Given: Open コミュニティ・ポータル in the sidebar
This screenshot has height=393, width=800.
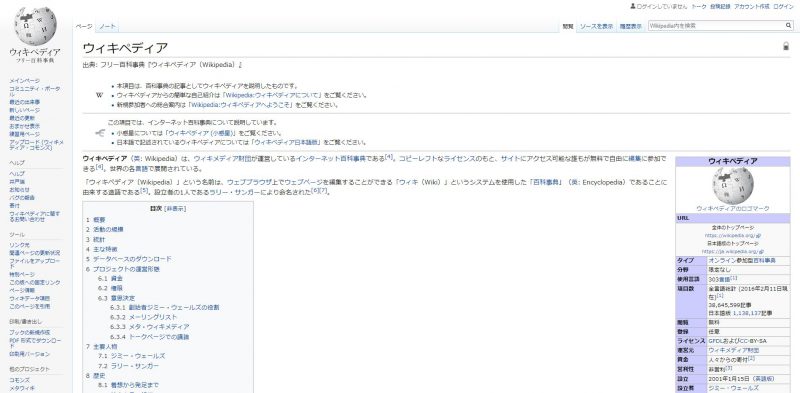Looking at the screenshot, I should pos(34,91).
